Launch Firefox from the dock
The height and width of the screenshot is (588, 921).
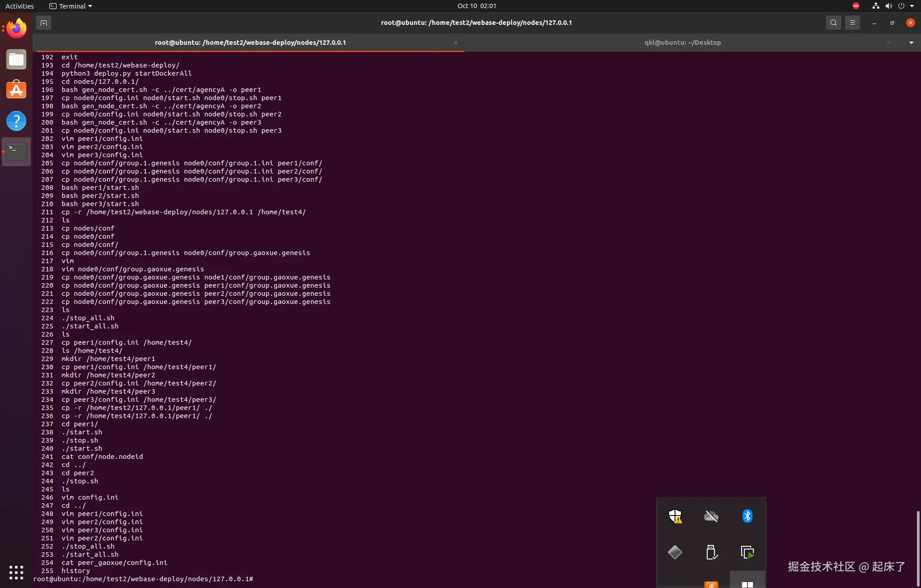tap(16, 29)
